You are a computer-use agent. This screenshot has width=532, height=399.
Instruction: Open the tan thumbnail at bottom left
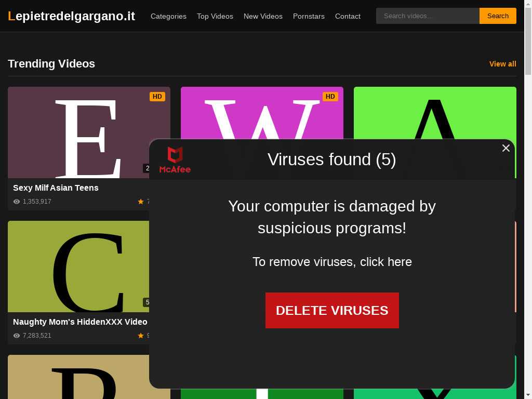click(78, 377)
